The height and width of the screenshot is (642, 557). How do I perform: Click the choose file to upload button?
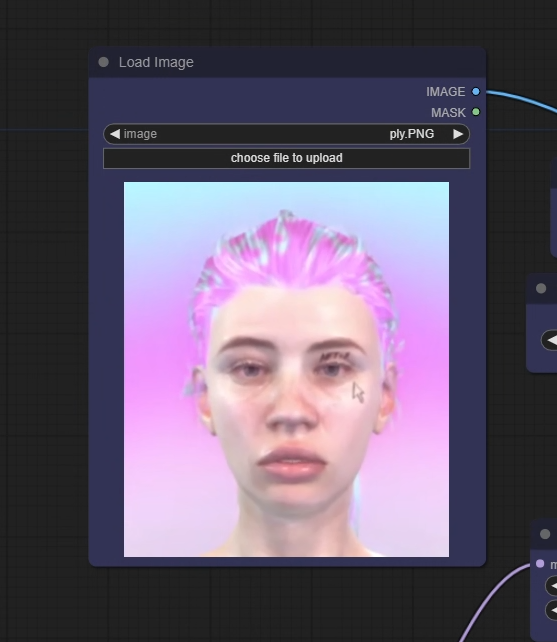click(x=286, y=158)
